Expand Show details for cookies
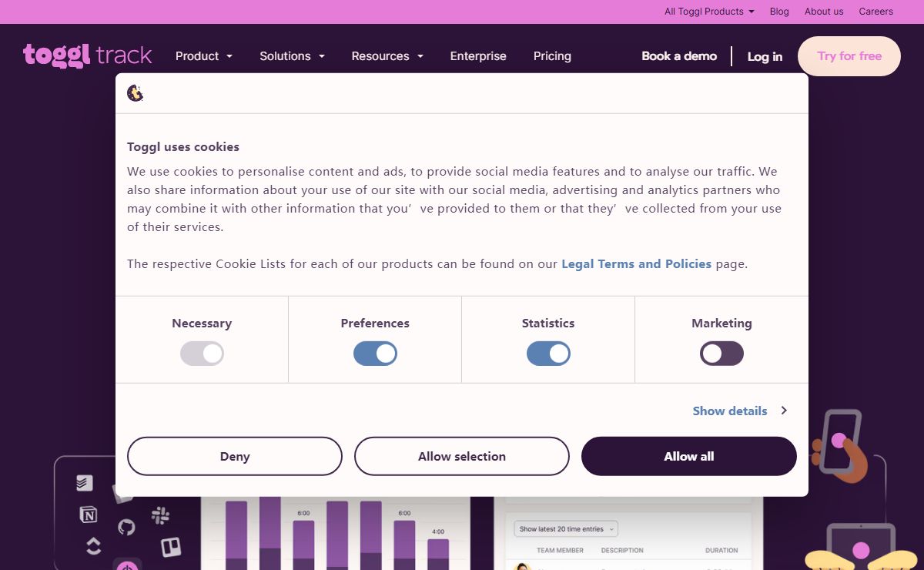 coord(739,411)
